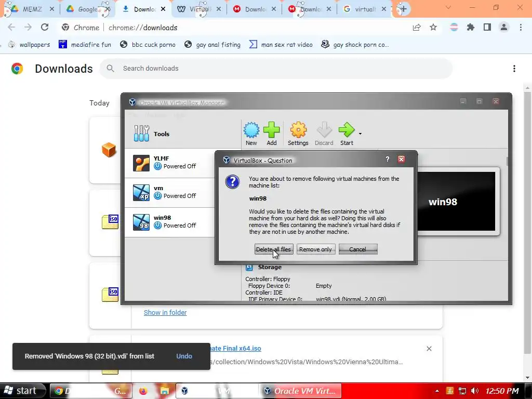Select the YLMF virtual machine
This screenshot has height=399, width=532.
(170, 163)
